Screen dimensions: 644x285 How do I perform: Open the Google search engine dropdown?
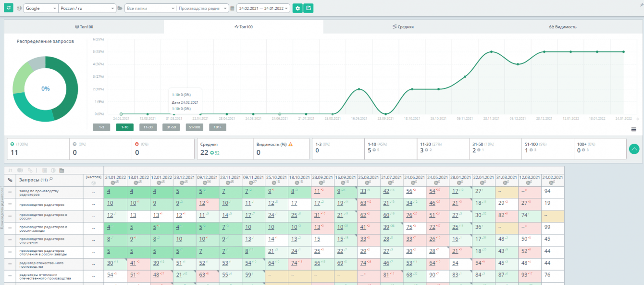[40, 8]
